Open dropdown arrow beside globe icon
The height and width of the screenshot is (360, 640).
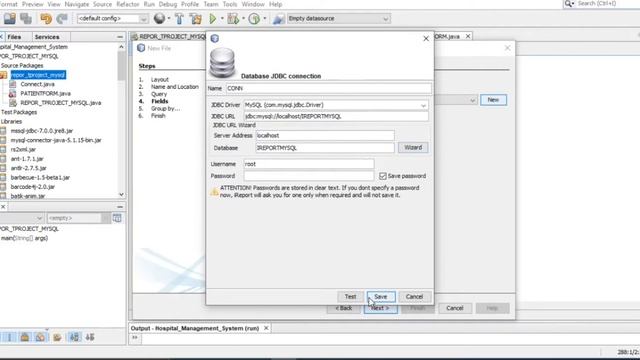[169, 18]
